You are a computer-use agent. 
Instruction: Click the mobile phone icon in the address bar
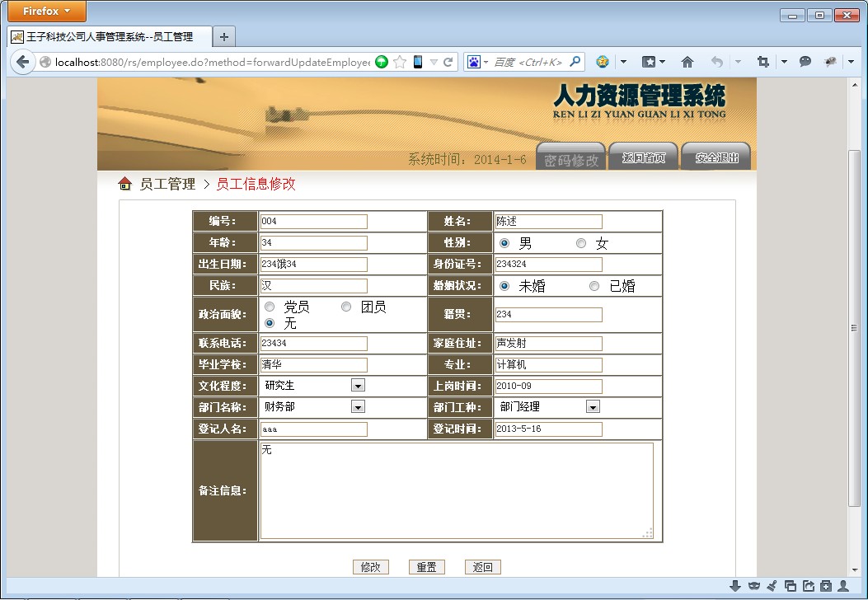pyautogui.click(x=418, y=62)
